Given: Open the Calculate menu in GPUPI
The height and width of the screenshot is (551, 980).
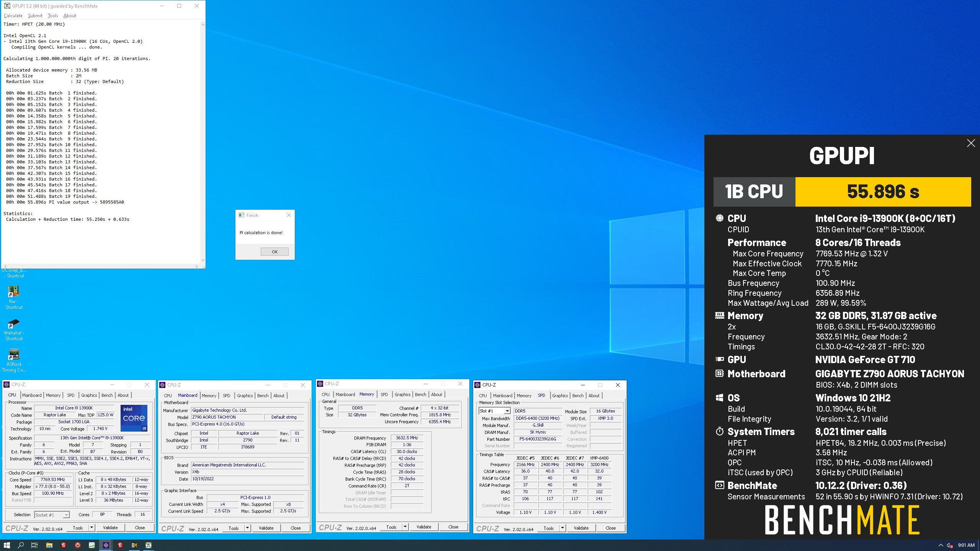Looking at the screenshot, I should coord(13,16).
